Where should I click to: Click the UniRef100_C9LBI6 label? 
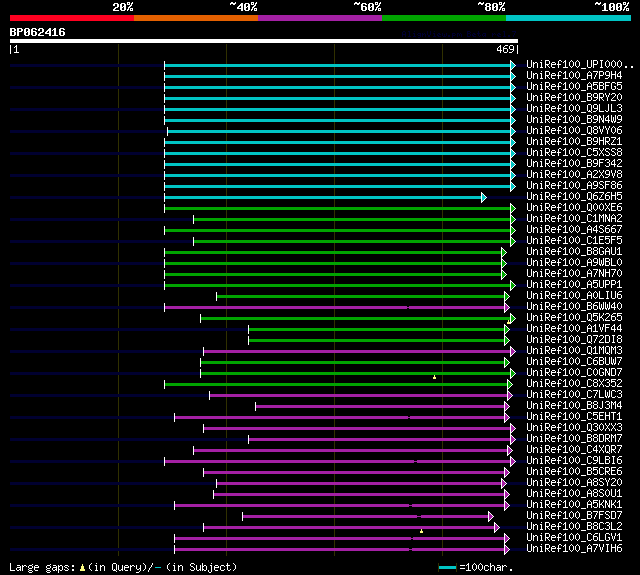574,461
